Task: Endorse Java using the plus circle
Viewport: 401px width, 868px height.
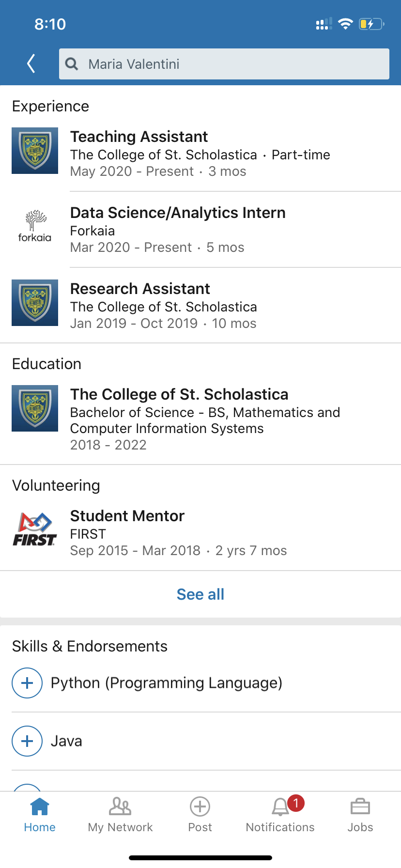Action: coord(27,741)
